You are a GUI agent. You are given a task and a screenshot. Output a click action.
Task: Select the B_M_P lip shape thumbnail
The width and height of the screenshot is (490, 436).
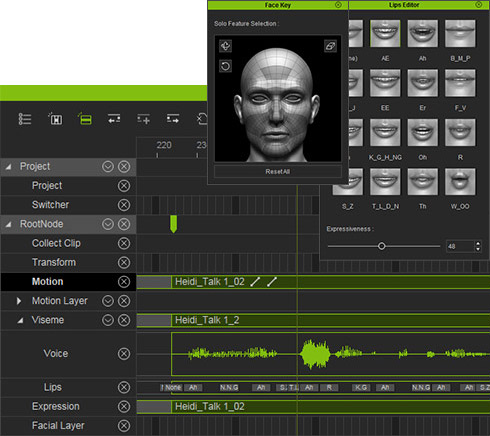pos(460,33)
